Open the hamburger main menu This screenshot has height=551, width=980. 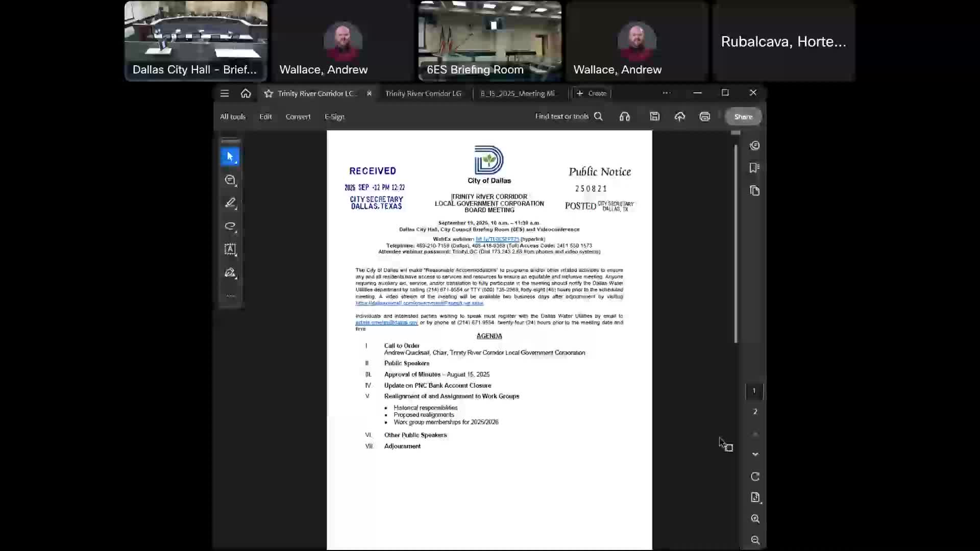(x=225, y=93)
